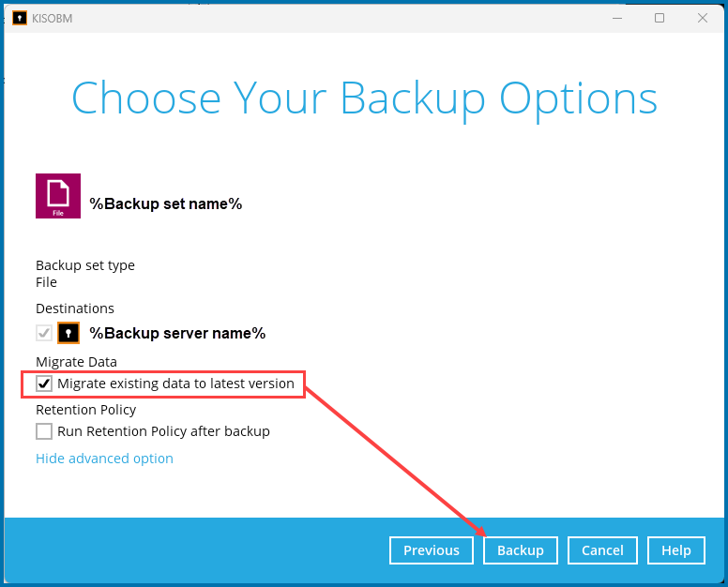Cancel the backup options dialog
This screenshot has width=728, height=587.
point(602,550)
